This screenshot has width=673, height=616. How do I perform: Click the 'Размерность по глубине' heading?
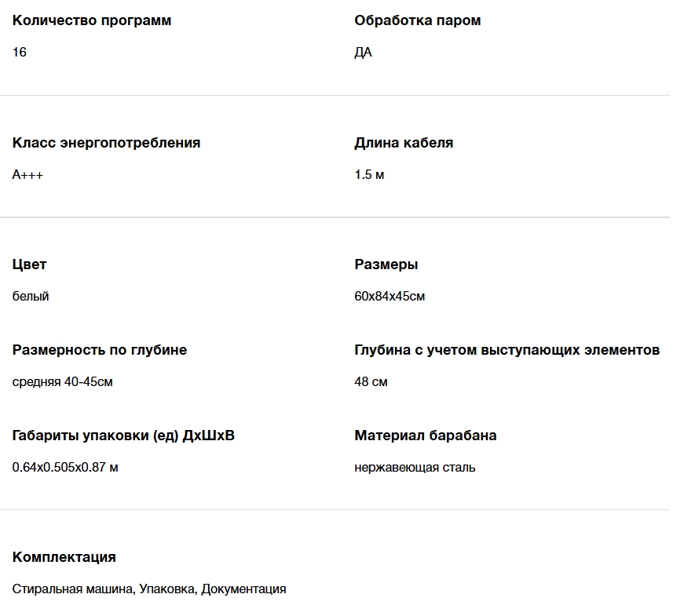pyautogui.click(x=100, y=350)
